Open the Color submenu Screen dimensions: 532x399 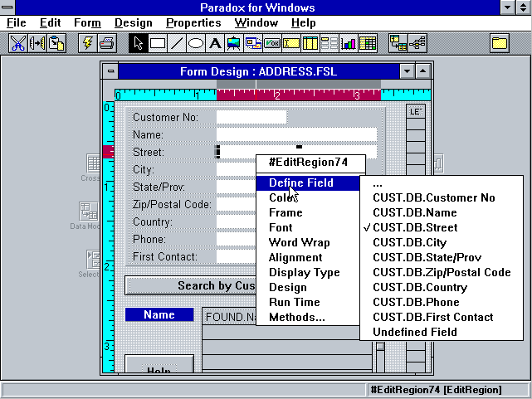[308, 197]
